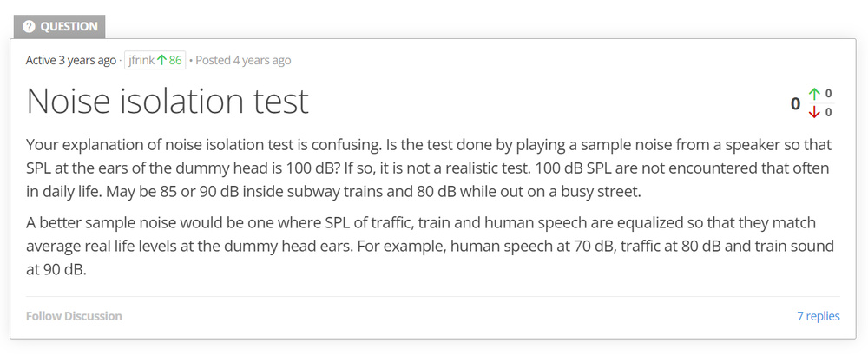Click green reputation arrow beside 86
Viewport: 868px width, 356px height.
click(161, 60)
